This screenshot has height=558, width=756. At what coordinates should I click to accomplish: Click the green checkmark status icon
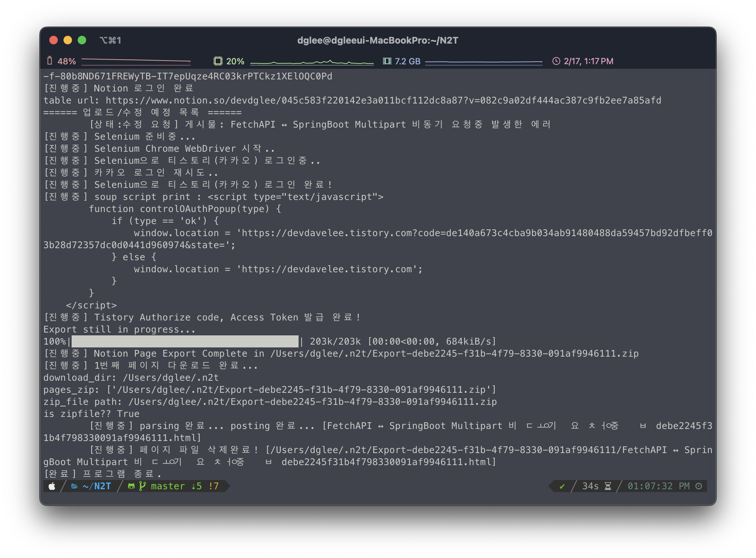[562, 486]
